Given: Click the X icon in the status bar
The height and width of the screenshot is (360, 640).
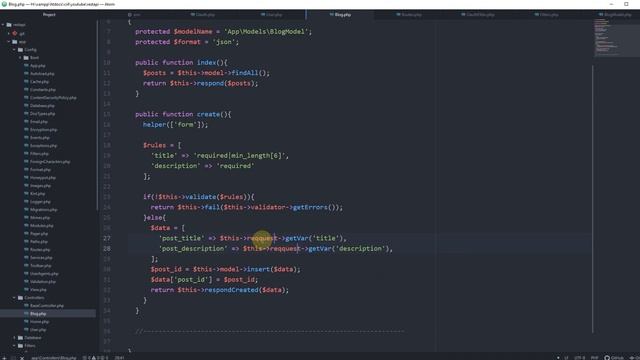Looking at the screenshot, I should point(22,358).
